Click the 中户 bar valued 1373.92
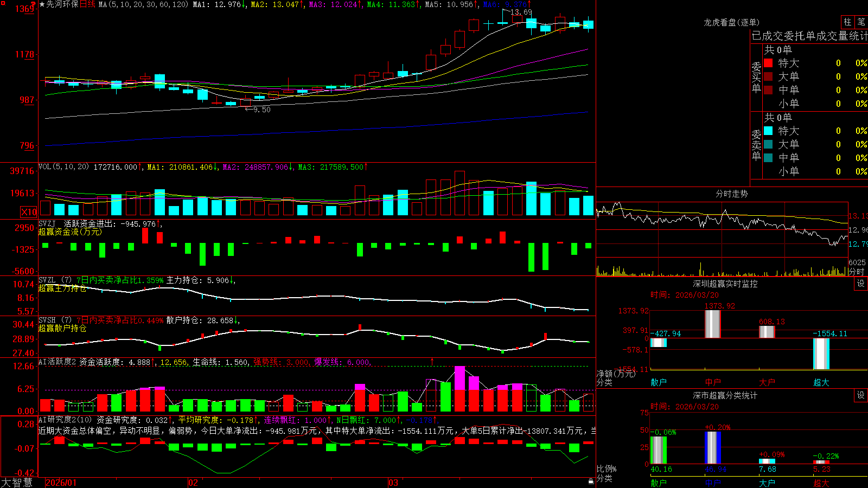Viewport: 868px width, 488px height. click(713, 324)
